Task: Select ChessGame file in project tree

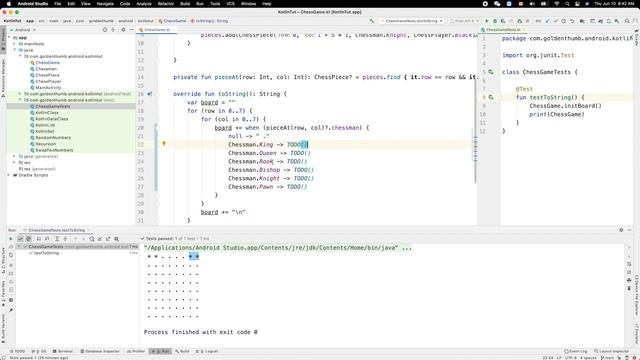Action: 47,62
